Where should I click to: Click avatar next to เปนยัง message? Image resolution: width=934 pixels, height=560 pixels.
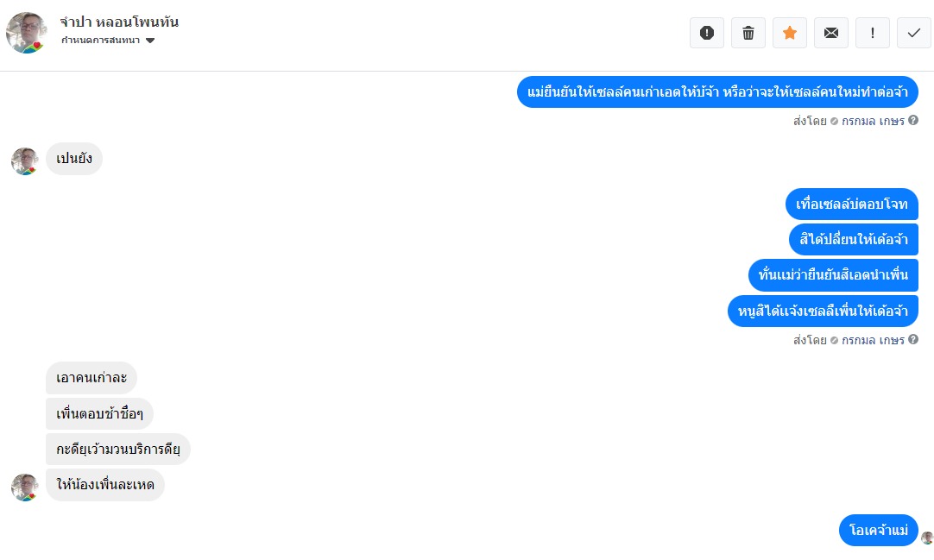tap(24, 161)
